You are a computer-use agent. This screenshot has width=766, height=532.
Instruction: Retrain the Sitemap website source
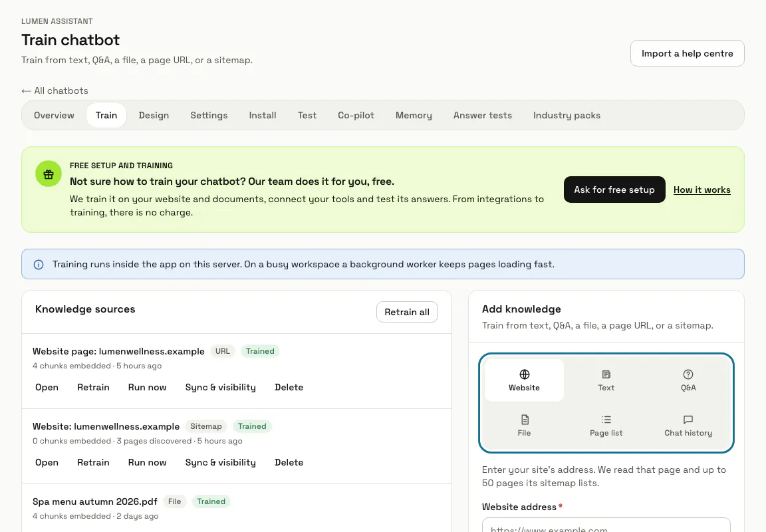(93, 463)
